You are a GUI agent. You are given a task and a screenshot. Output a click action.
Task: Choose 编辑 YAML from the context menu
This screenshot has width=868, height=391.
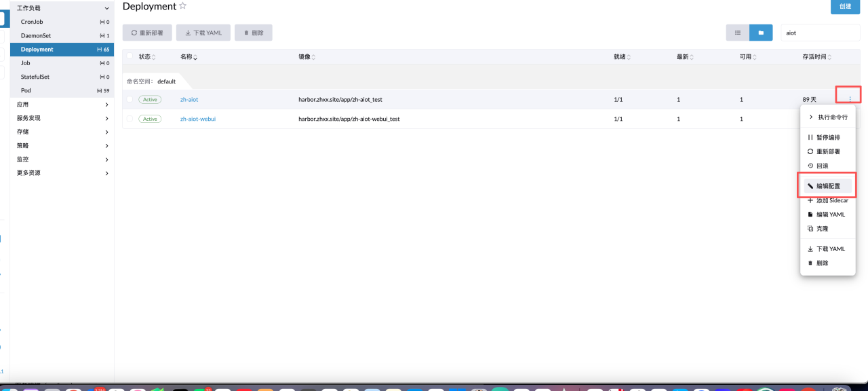tap(830, 215)
